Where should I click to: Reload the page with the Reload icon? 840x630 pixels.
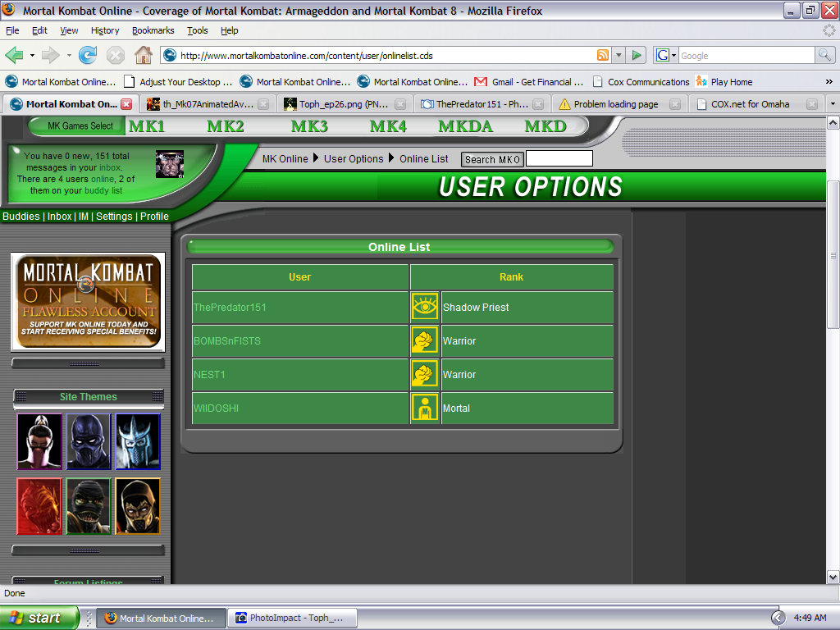(x=88, y=55)
